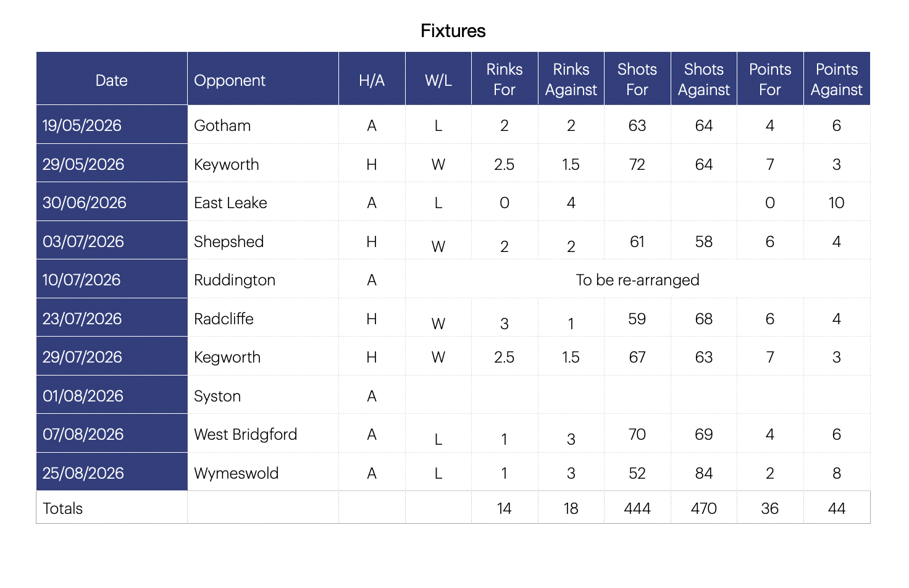Select the Opponent column header
The image size is (909, 588).
[263, 80]
